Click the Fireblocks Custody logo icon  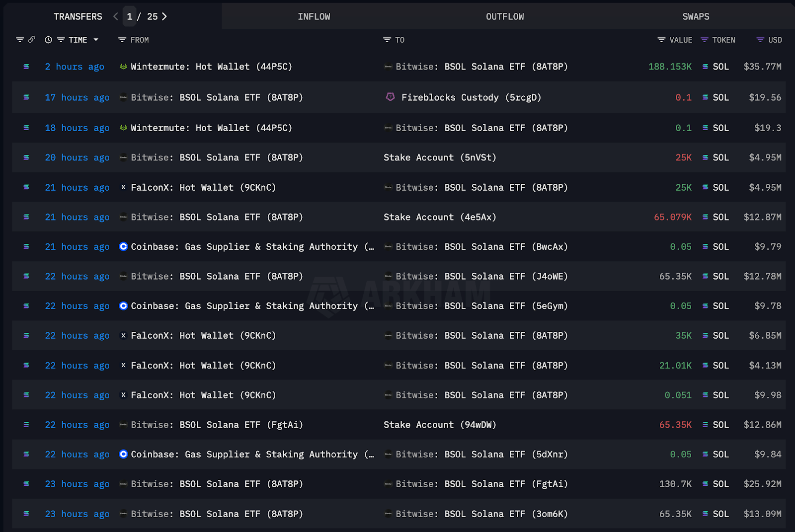tap(391, 97)
